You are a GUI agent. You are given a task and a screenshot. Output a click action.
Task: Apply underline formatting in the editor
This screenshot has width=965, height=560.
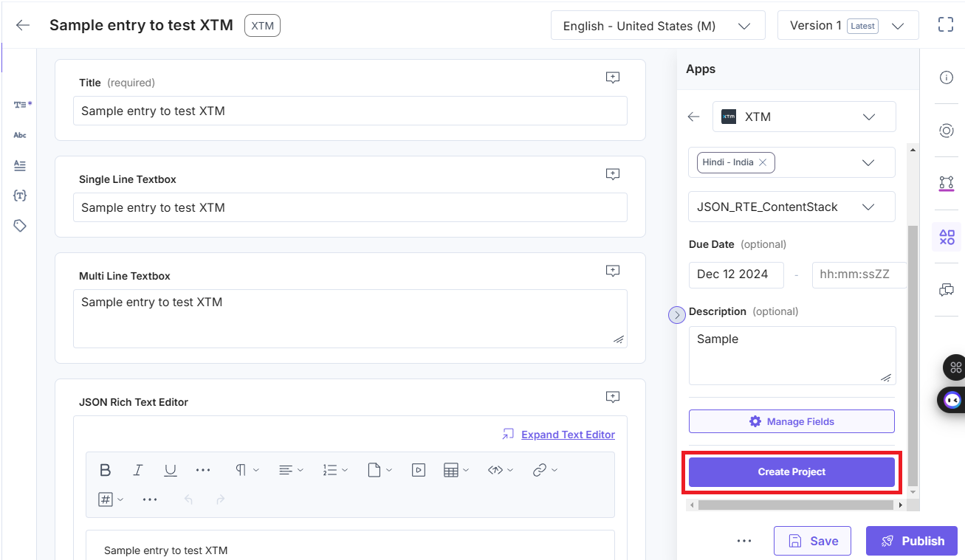click(x=171, y=470)
